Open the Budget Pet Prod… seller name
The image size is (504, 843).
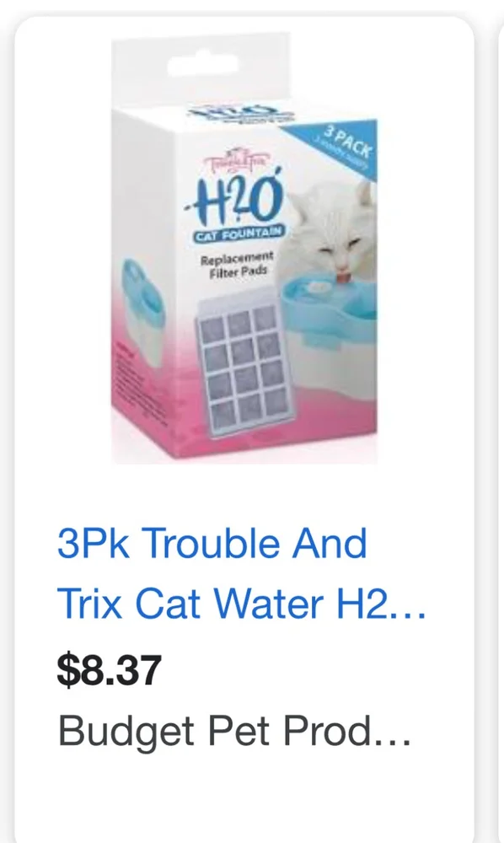(x=235, y=732)
